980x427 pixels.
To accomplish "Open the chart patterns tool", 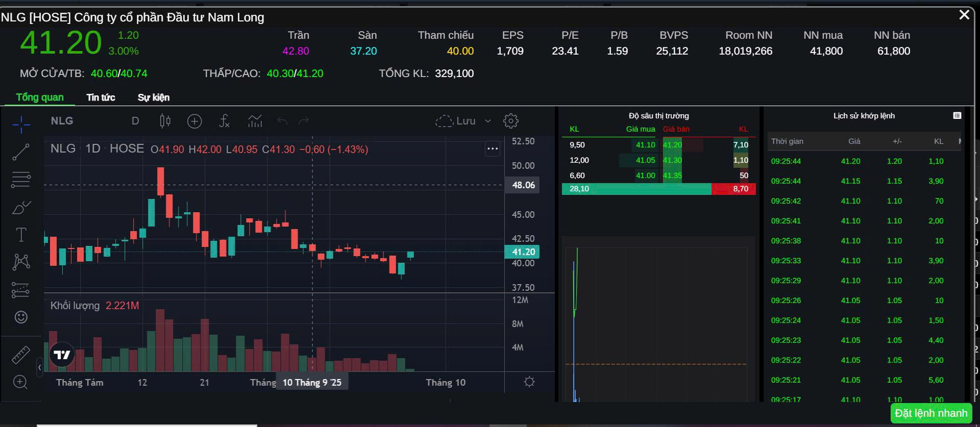I will 21,262.
